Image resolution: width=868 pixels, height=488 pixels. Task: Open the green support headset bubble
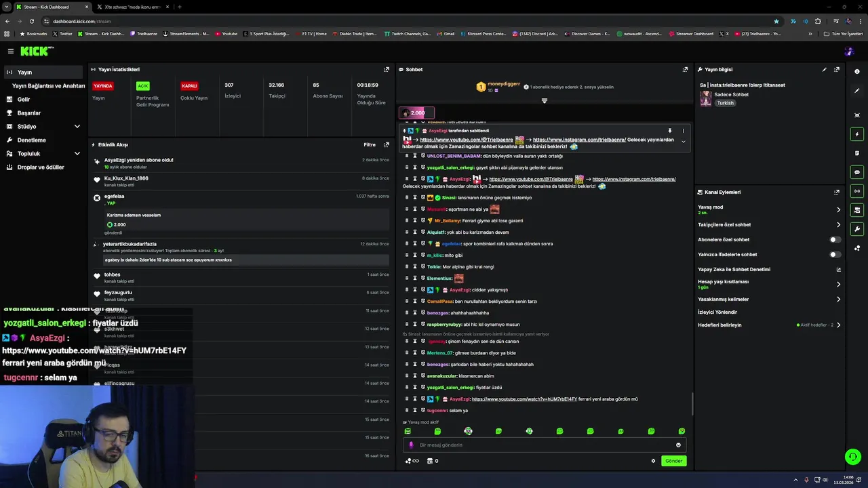pos(852,457)
